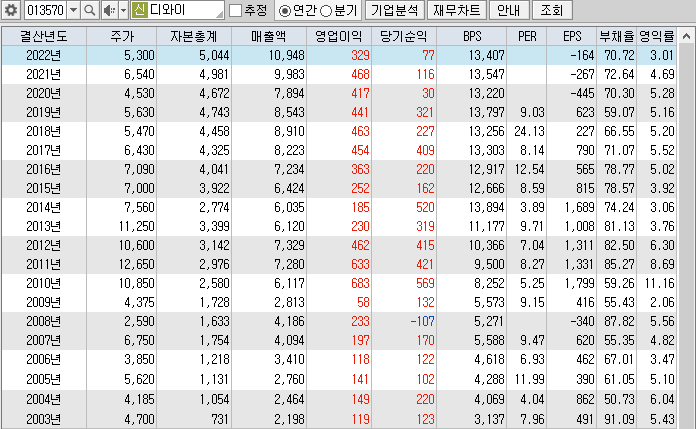The width and height of the screenshot is (696, 429).
Task: Click the 부채율 column header
Action: (x=617, y=36)
